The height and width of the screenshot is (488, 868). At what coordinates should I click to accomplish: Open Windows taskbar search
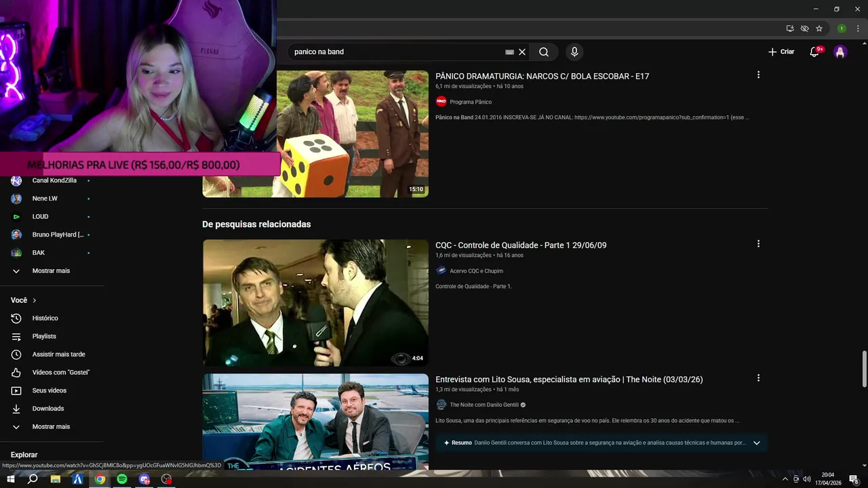pyautogui.click(x=33, y=479)
